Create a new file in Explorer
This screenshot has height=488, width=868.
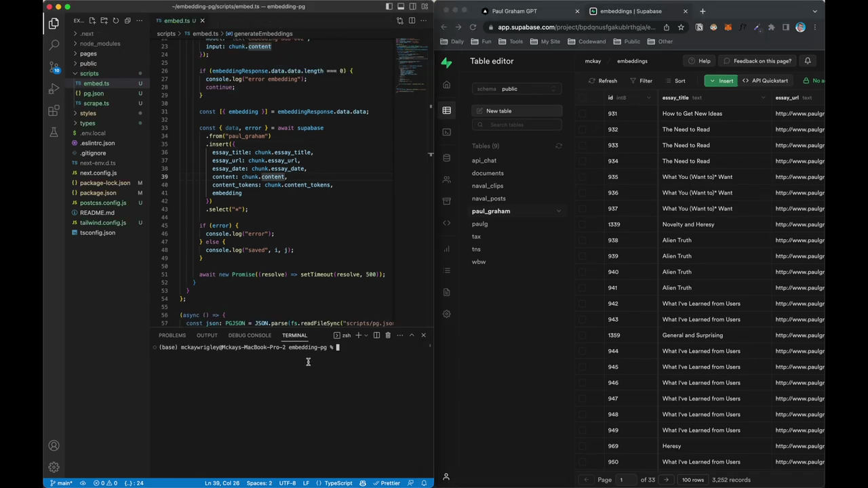point(92,20)
